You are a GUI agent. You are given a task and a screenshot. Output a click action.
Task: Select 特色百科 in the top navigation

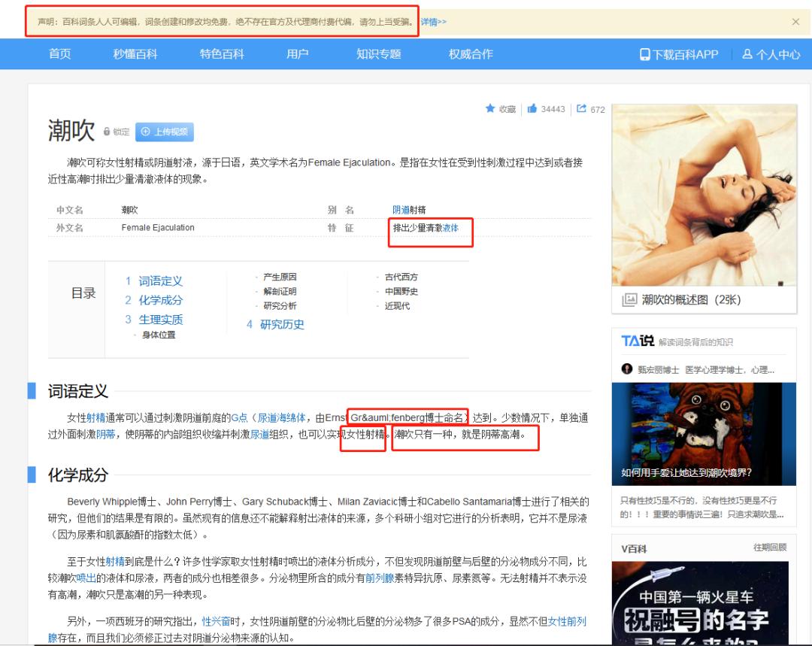221,53
